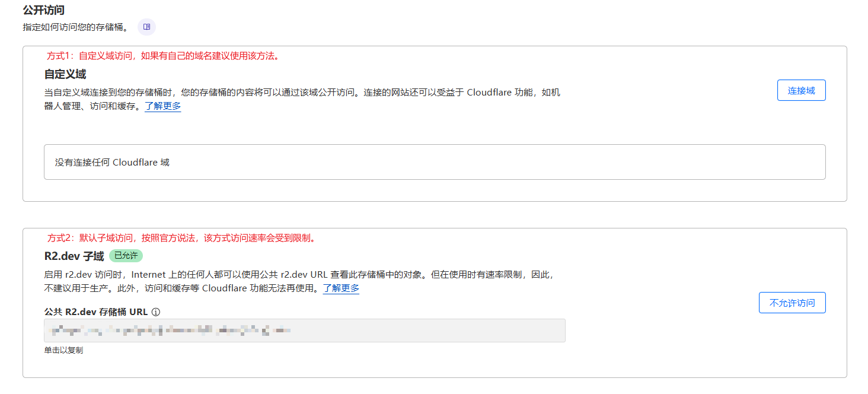Click the custom domain description paragraph mentioning Cloudflare 功能
The image size is (868, 394).
302,93
